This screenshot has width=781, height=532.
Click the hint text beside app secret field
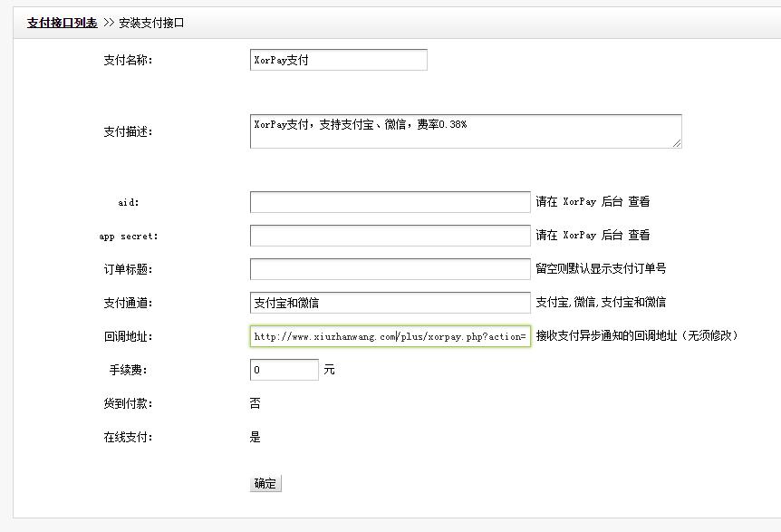click(593, 236)
